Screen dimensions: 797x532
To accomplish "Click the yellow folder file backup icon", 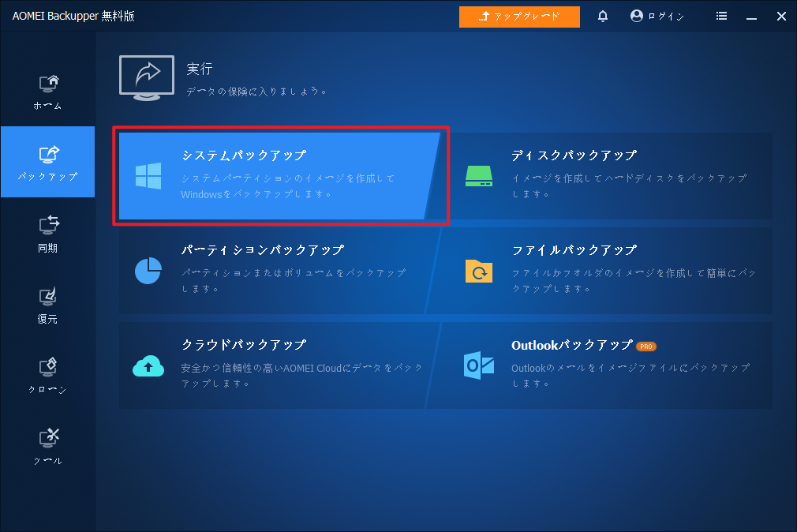I will click(479, 271).
